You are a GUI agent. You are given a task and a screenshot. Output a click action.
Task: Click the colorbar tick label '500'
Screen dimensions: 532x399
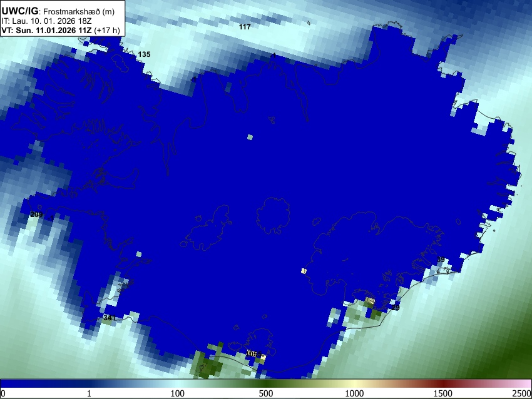[x=266, y=393]
